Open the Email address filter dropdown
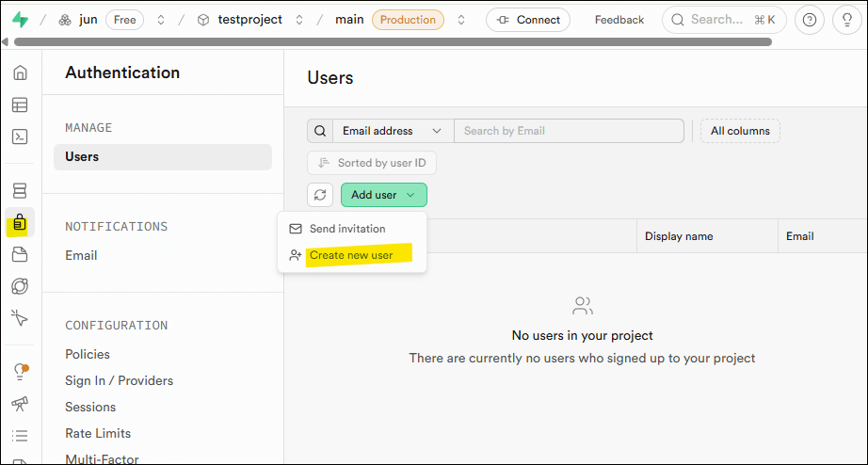868x465 pixels. [x=392, y=131]
